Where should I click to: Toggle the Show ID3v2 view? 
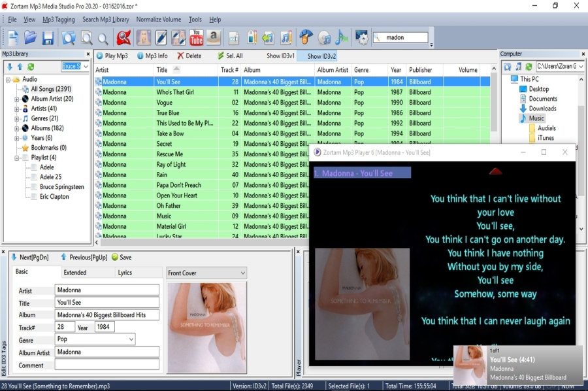tap(321, 56)
